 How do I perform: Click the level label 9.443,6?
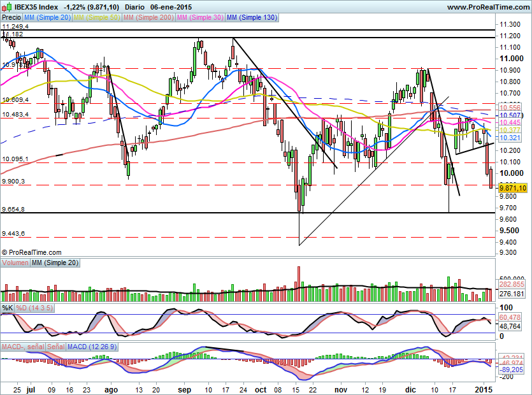(x=13, y=233)
